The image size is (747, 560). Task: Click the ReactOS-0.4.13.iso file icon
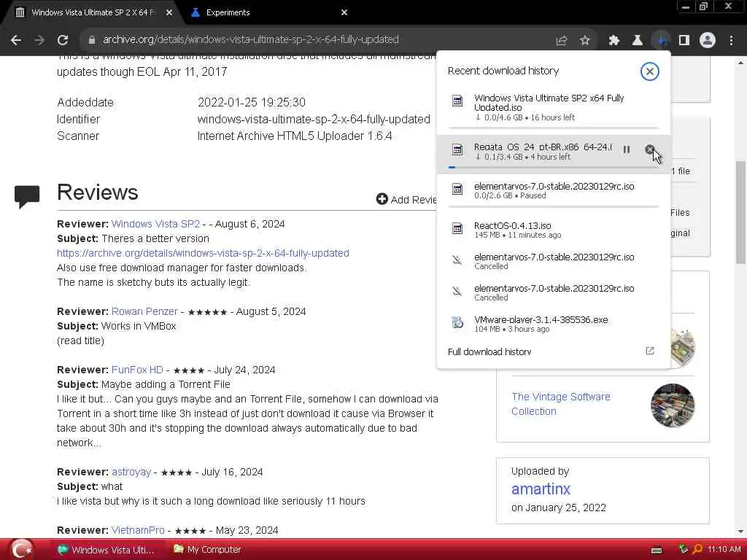[x=457, y=228]
